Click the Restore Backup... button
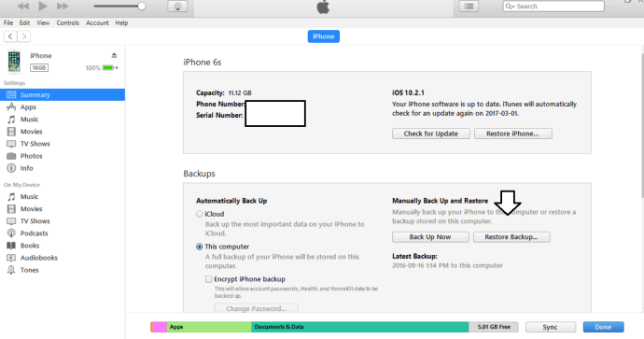Image resolution: width=644 pixels, height=339 pixels. [511, 237]
